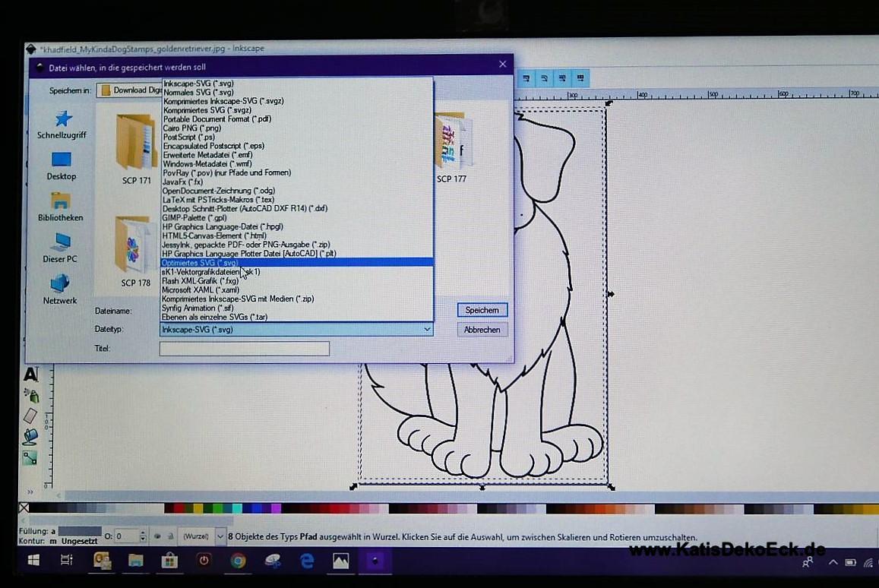This screenshot has height=588, width=879.
Task: Open Dieser PC in the sidebar
Action: [x=60, y=248]
